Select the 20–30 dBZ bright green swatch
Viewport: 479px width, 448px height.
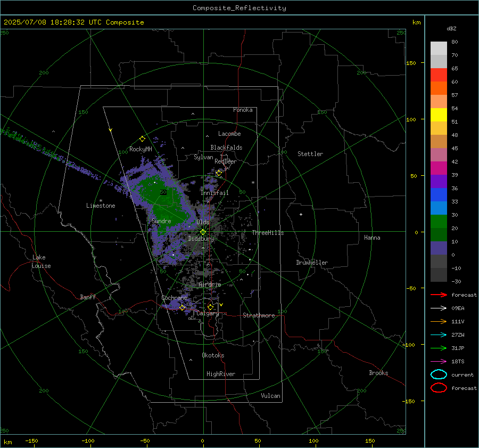click(439, 222)
